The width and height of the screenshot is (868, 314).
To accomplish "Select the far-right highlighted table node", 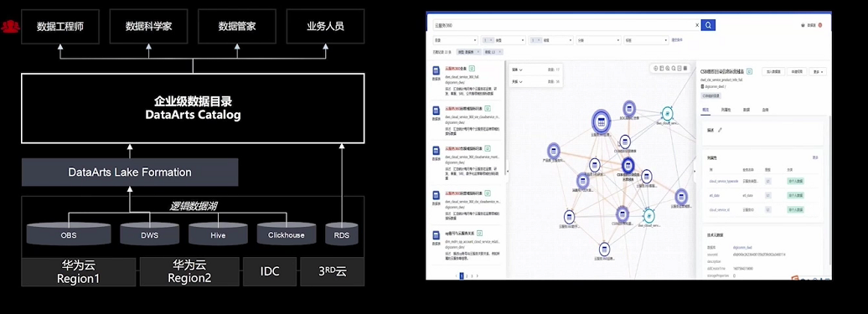I will click(681, 196).
